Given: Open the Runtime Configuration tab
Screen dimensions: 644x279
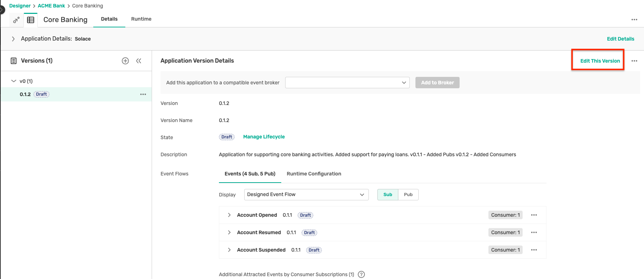Looking at the screenshot, I should 314,174.
